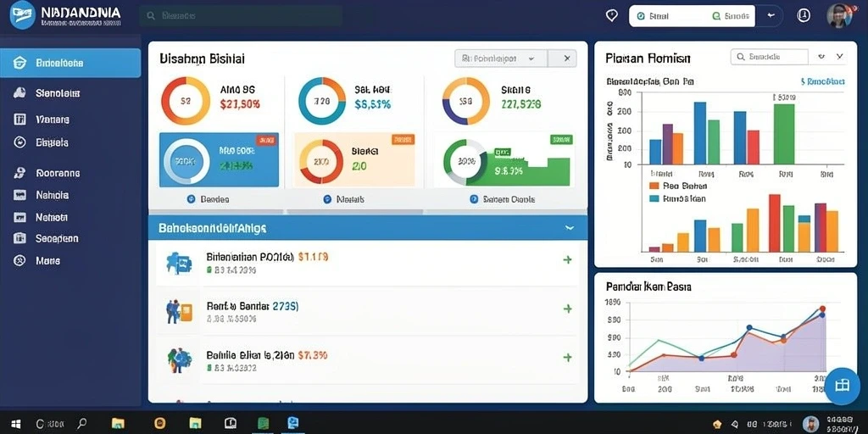Open the Windows Start button in the taskbar
The image size is (868, 434).
(16, 424)
